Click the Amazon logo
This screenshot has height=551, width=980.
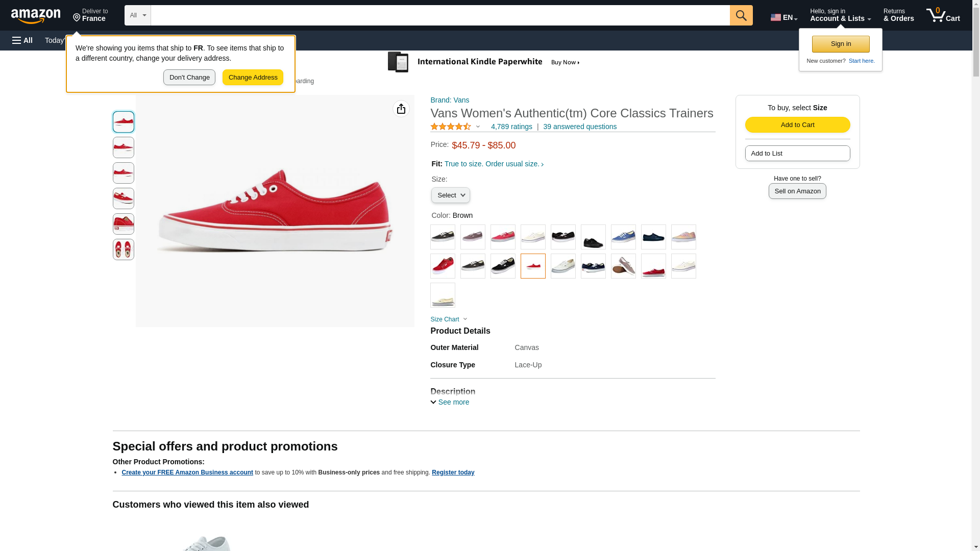pyautogui.click(x=36, y=16)
